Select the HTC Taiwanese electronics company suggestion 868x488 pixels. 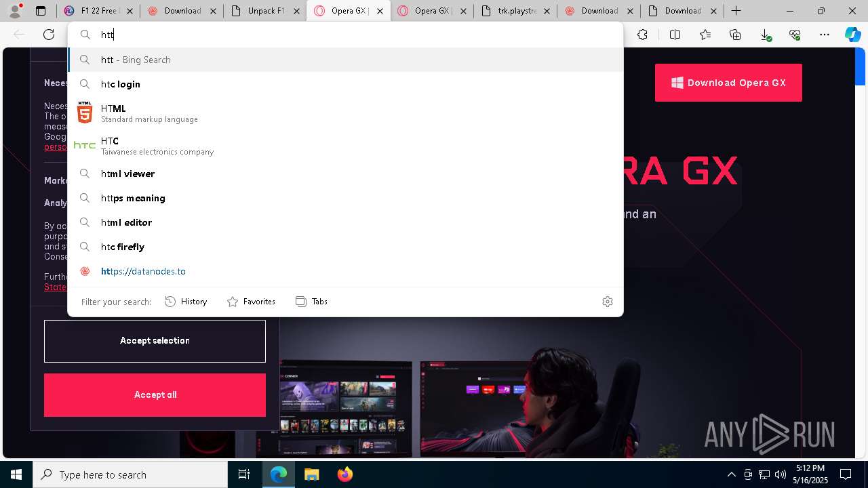coord(345,146)
